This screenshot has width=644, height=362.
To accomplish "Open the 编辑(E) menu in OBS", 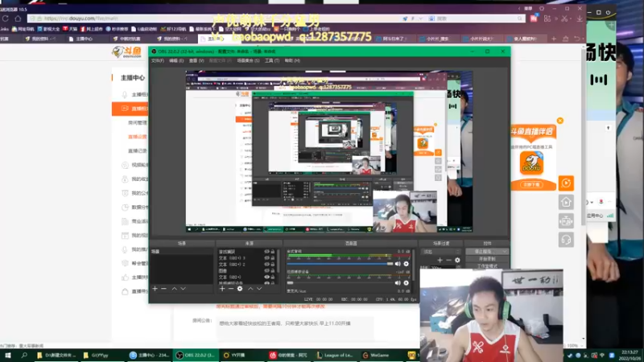I will pyautogui.click(x=176, y=61).
